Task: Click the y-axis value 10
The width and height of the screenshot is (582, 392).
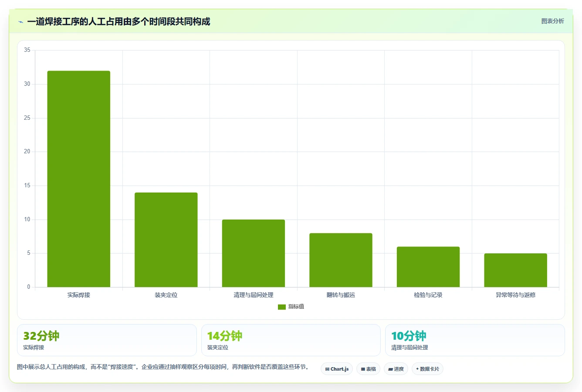Action: 27,220
